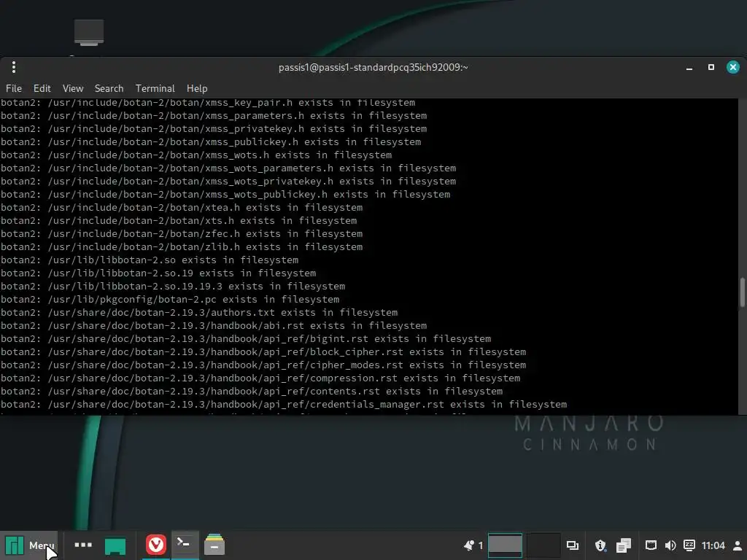Image resolution: width=747 pixels, height=560 pixels.
Task: Open the Edit menu
Action: click(42, 88)
